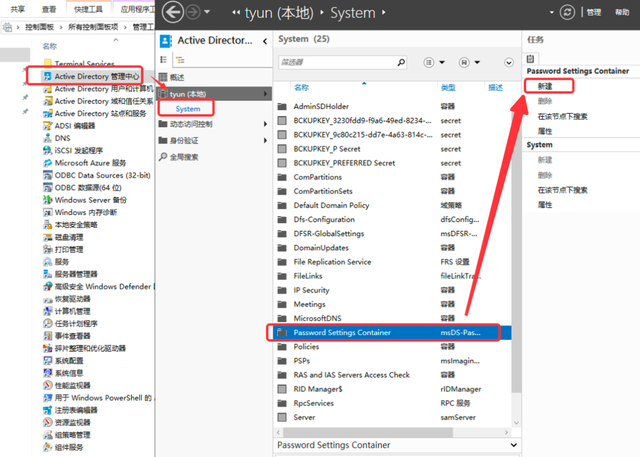
Task: Go back with the left arrow navigation button
Action: (173, 13)
